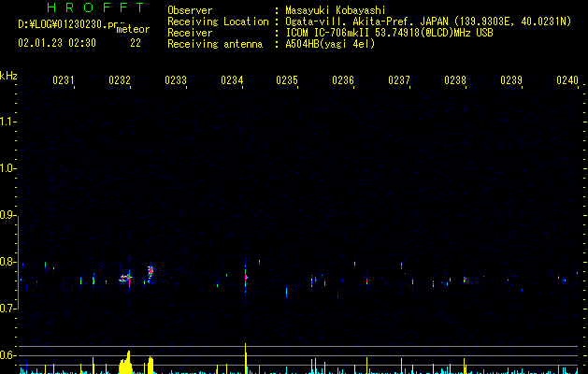Select the A504HB(yagi 4el) antenna text
The image size is (588, 374).
[x=330, y=44]
